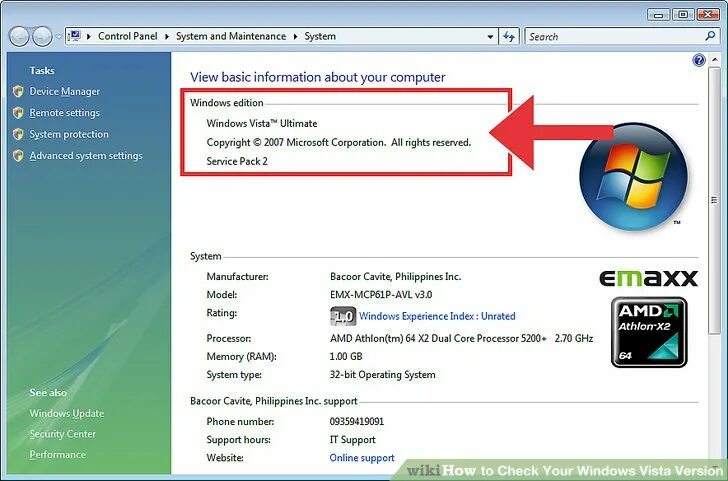Viewport: 728px width, 481px height.
Task: Click the magnifying glass search icon
Action: pos(710,36)
